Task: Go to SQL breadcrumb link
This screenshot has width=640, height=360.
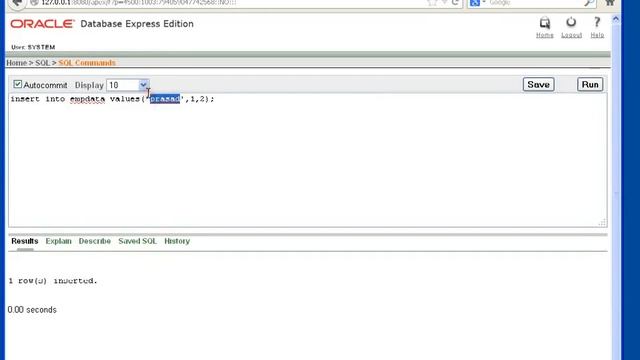Action: [42, 63]
